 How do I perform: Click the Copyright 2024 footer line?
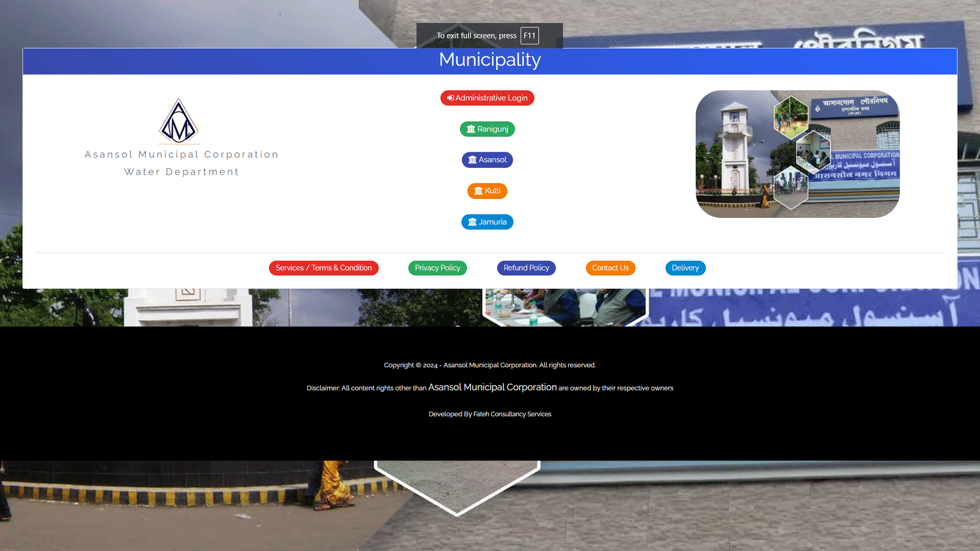(x=489, y=365)
